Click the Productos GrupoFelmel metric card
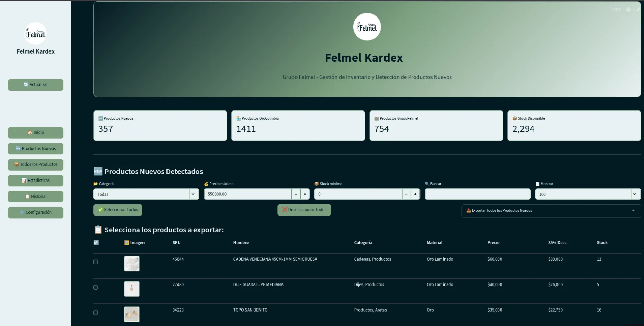 (436, 126)
